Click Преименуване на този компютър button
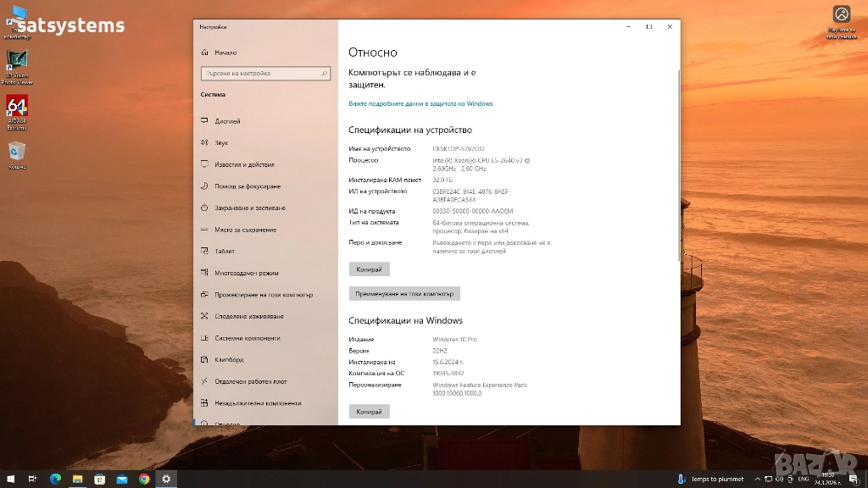The height and width of the screenshot is (488, 868). pos(404,293)
